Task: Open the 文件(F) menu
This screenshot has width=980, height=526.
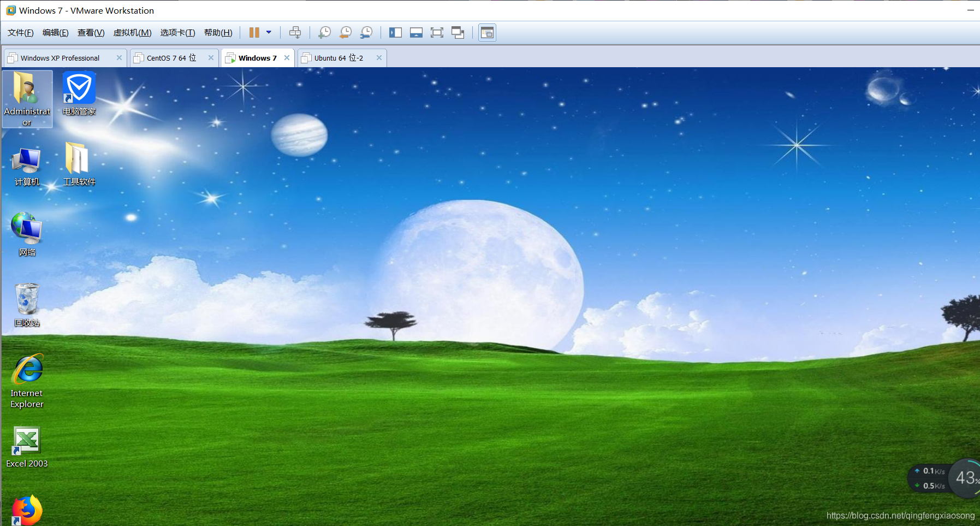Action: click(21, 33)
